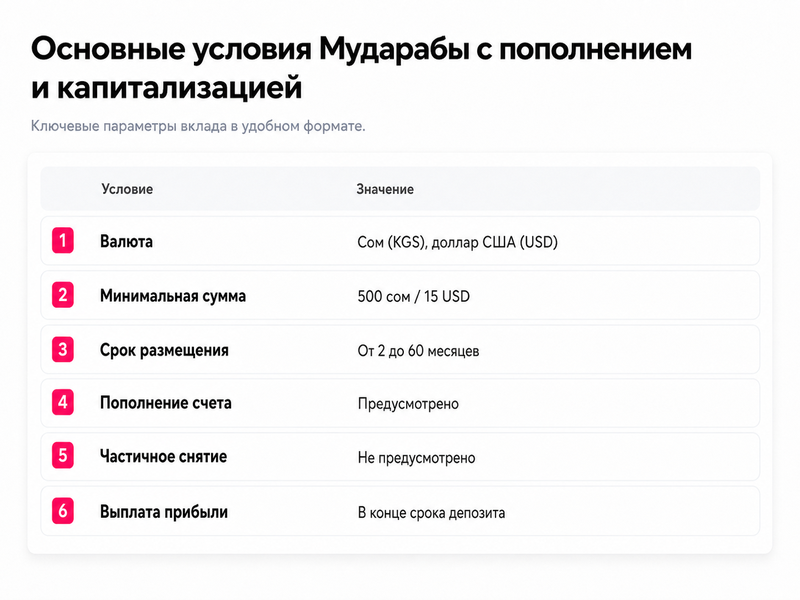Select the Срок размещения row label

(x=164, y=351)
